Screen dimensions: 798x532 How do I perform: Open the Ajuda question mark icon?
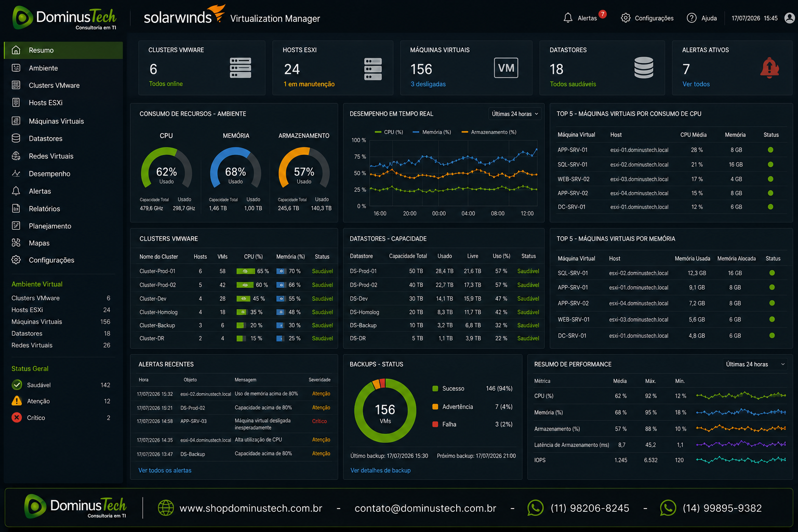pyautogui.click(x=691, y=18)
